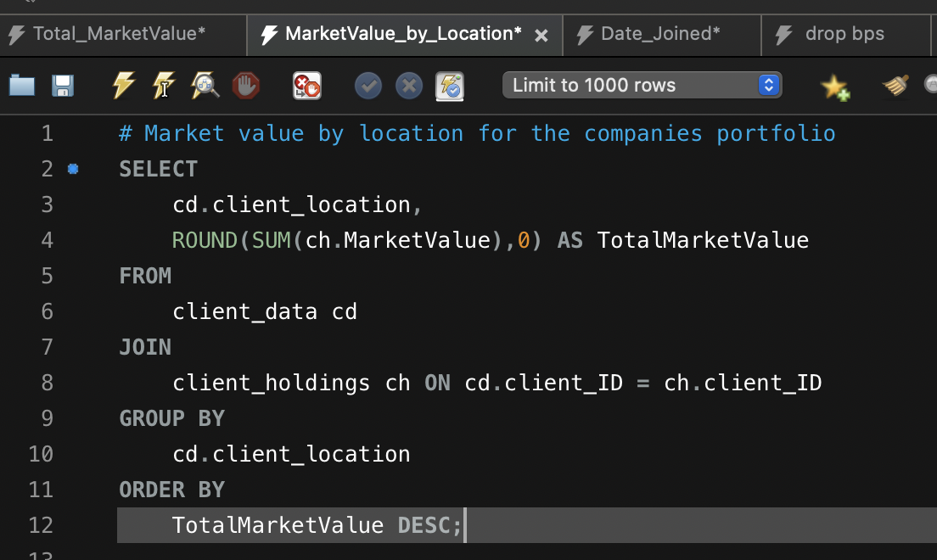Viewport: 937px width, 560px height.
Task: Click the comment text on line 1
Action: [477, 133]
